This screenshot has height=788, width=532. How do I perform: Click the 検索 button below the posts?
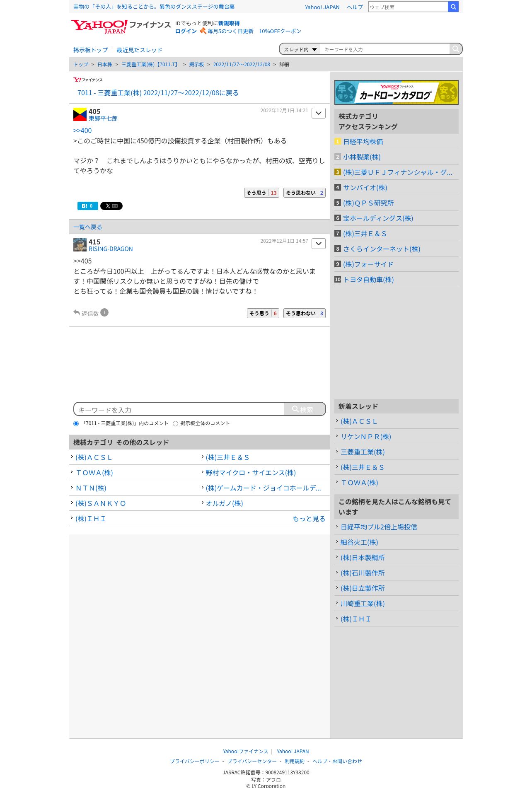coord(305,409)
